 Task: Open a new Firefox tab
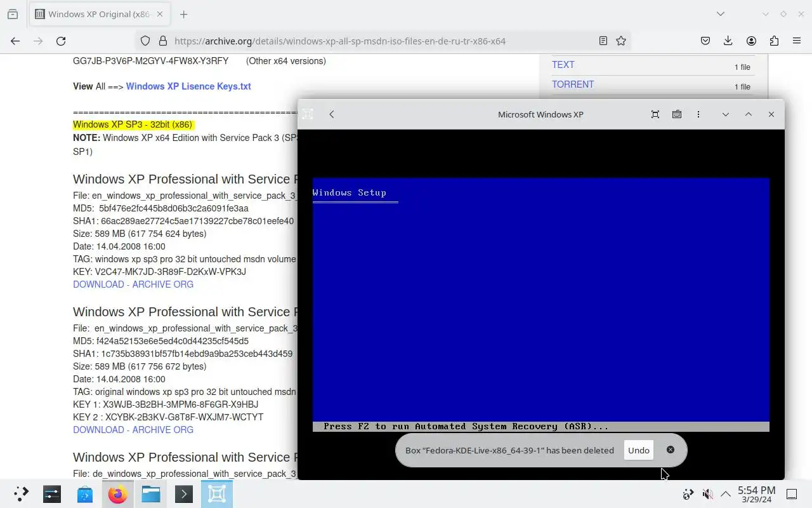click(x=184, y=14)
